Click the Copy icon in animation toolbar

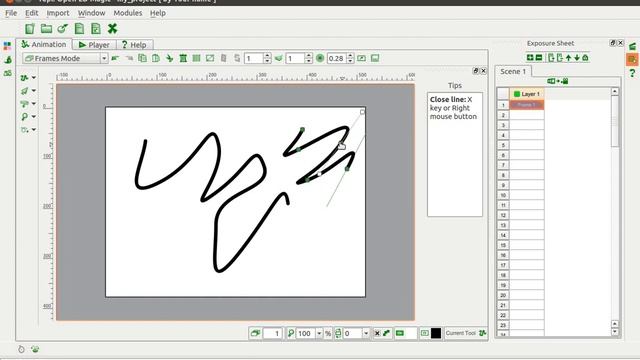pyautogui.click(x=142, y=58)
